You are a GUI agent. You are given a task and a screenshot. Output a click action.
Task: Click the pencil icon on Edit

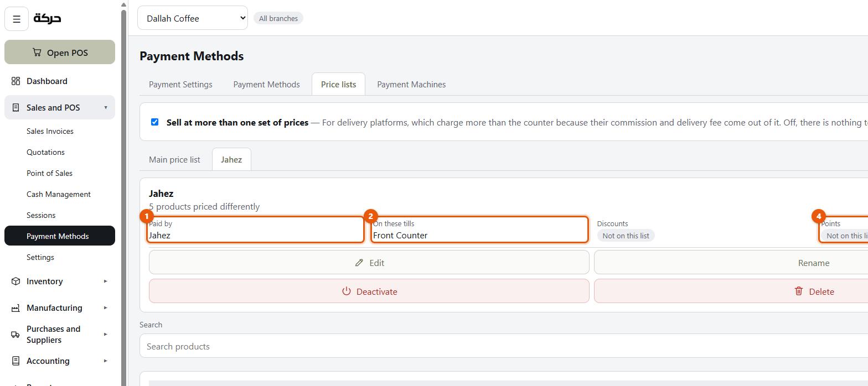click(x=359, y=263)
